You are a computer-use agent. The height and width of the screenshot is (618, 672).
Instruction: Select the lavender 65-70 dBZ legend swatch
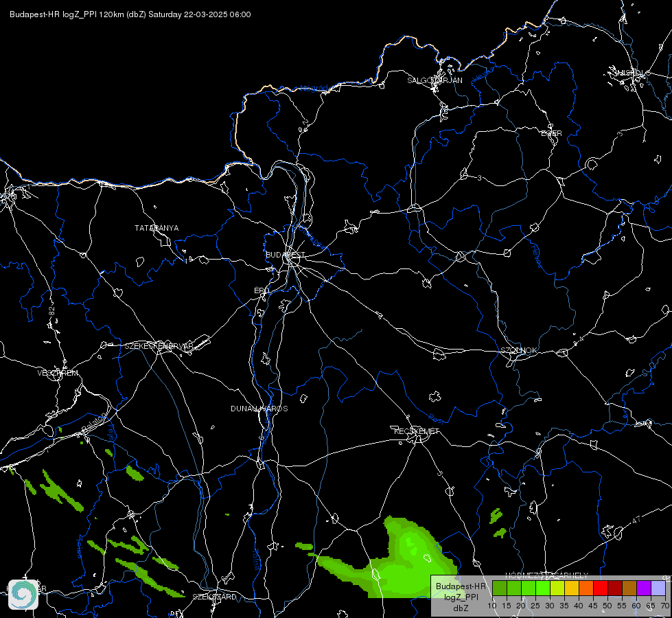point(658,588)
